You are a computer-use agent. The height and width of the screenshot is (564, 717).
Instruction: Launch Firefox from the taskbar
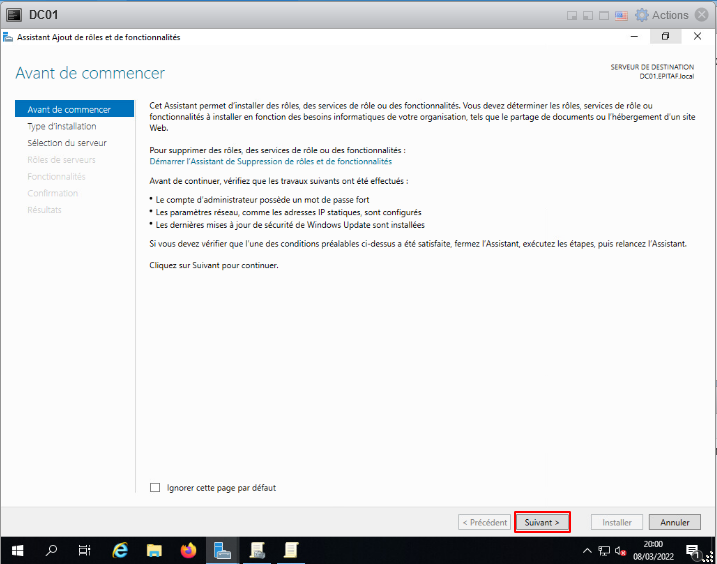(188, 550)
